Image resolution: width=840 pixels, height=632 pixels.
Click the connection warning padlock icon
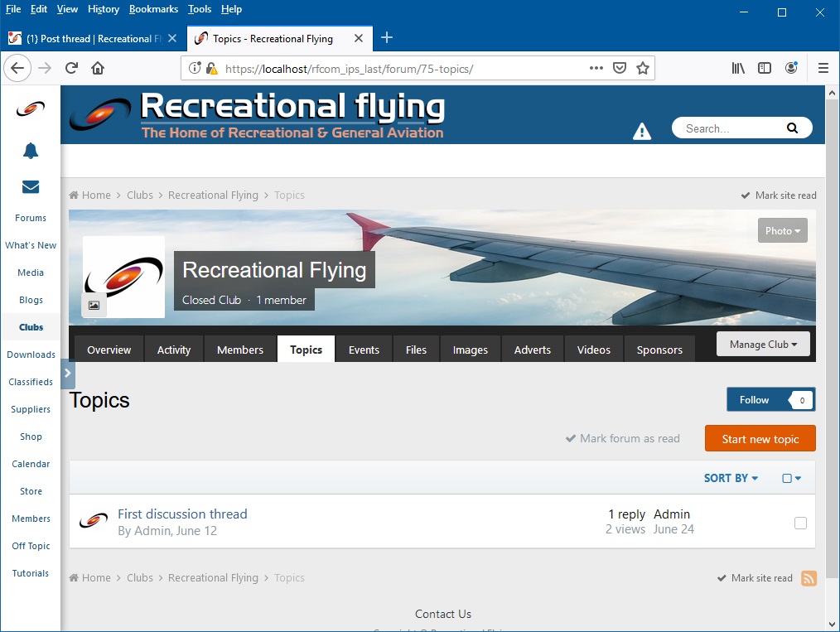pos(212,68)
